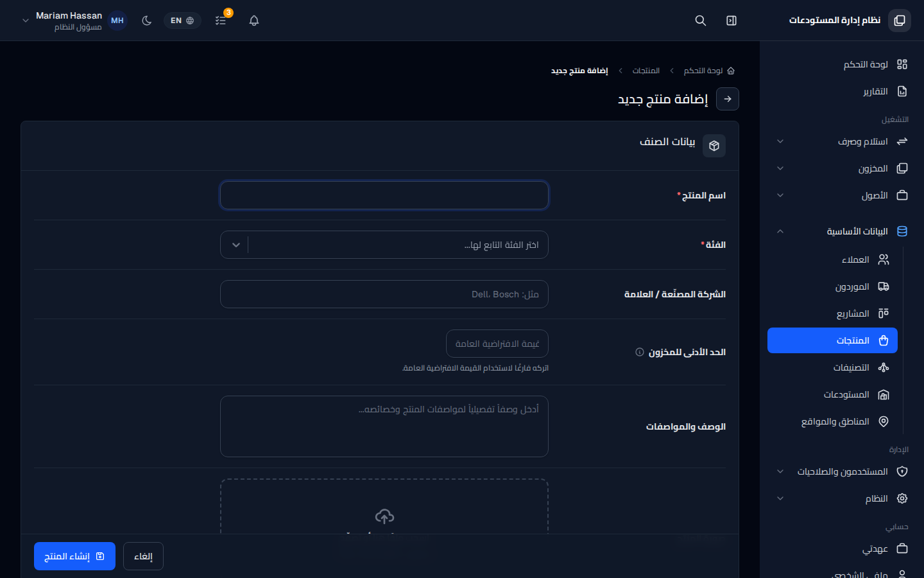The height and width of the screenshot is (578, 924).
Task: Click the الوصف والمواصفات textarea
Action: coord(384,426)
